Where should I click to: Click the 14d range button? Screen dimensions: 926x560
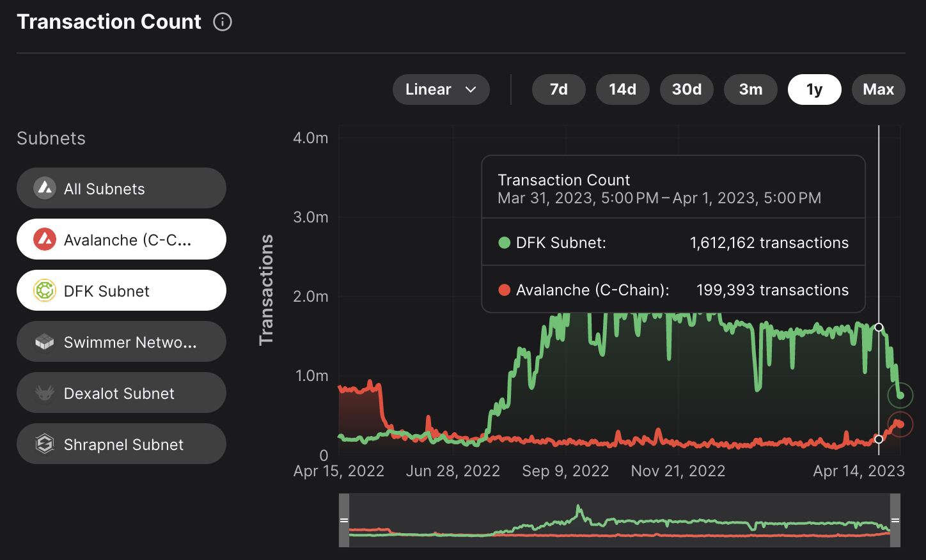622,89
